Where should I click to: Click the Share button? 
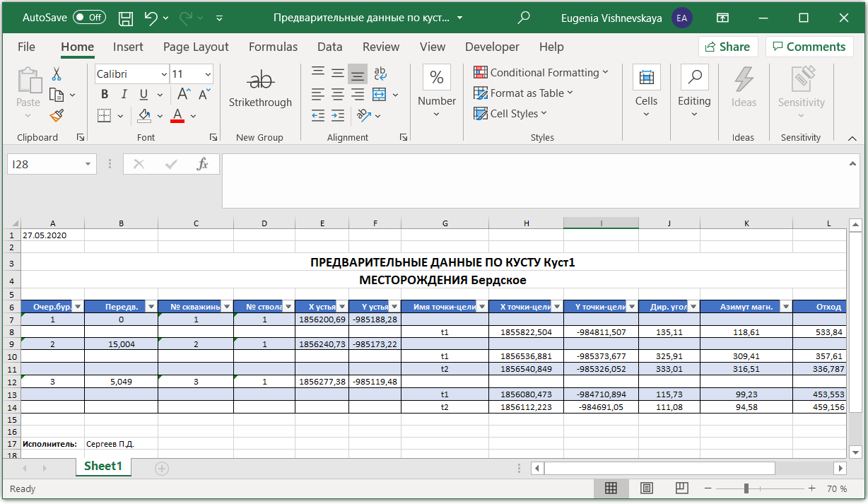click(x=727, y=47)
